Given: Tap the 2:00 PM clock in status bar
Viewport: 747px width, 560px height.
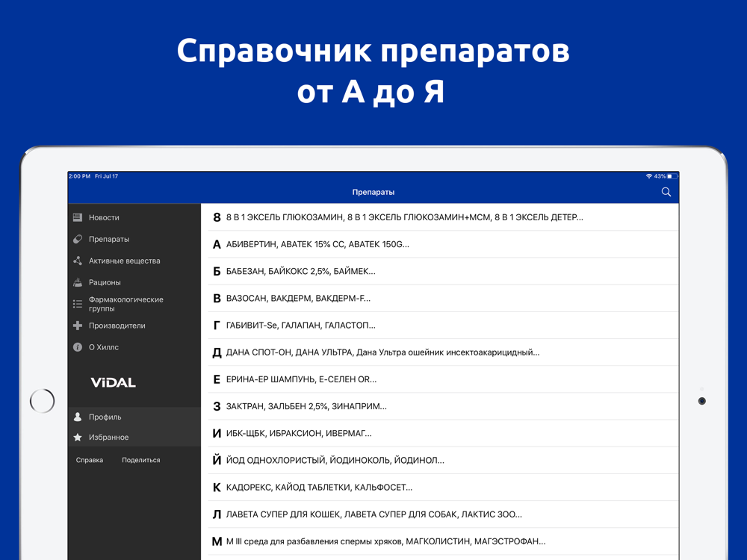Looking at the screenshot, I should pyautogui.click(x=80, y=176).
